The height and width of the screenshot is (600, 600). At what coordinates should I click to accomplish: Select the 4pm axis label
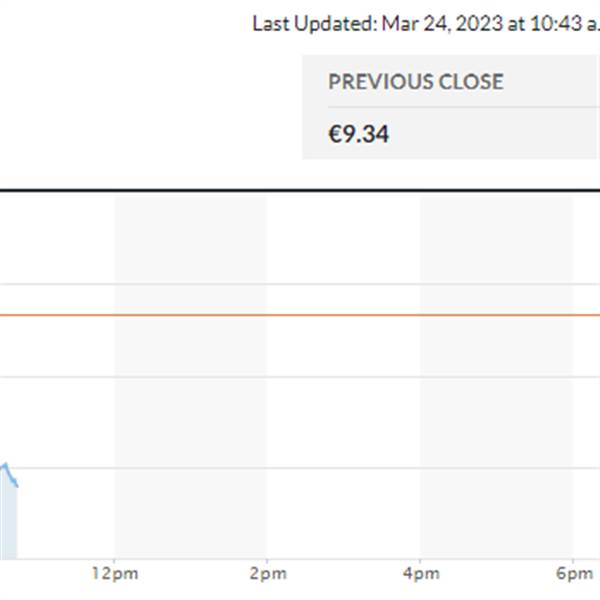421,574
